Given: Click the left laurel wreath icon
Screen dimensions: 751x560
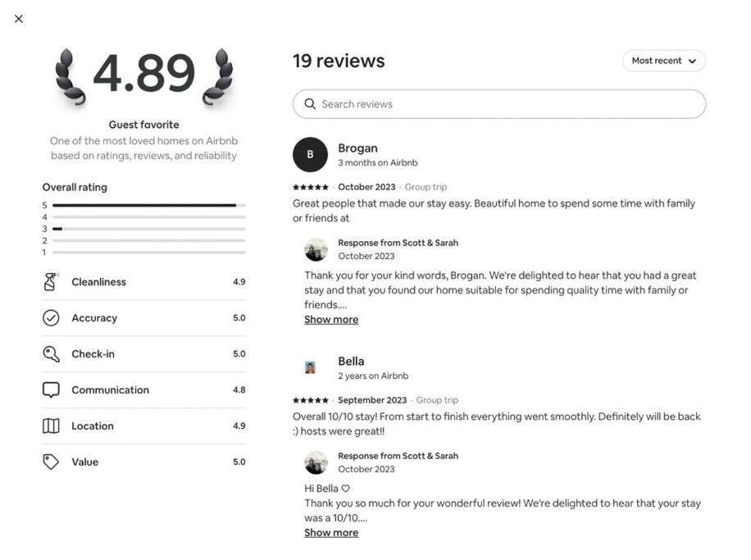Looking at the screenshot, I should [70, 76].
